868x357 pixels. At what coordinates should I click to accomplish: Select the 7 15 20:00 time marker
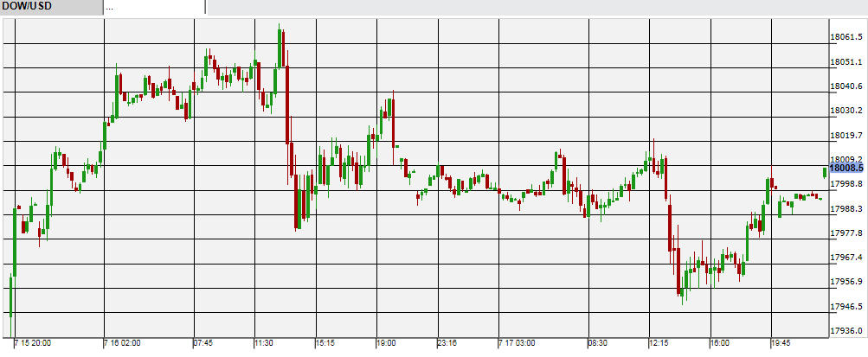pos(33,343)
